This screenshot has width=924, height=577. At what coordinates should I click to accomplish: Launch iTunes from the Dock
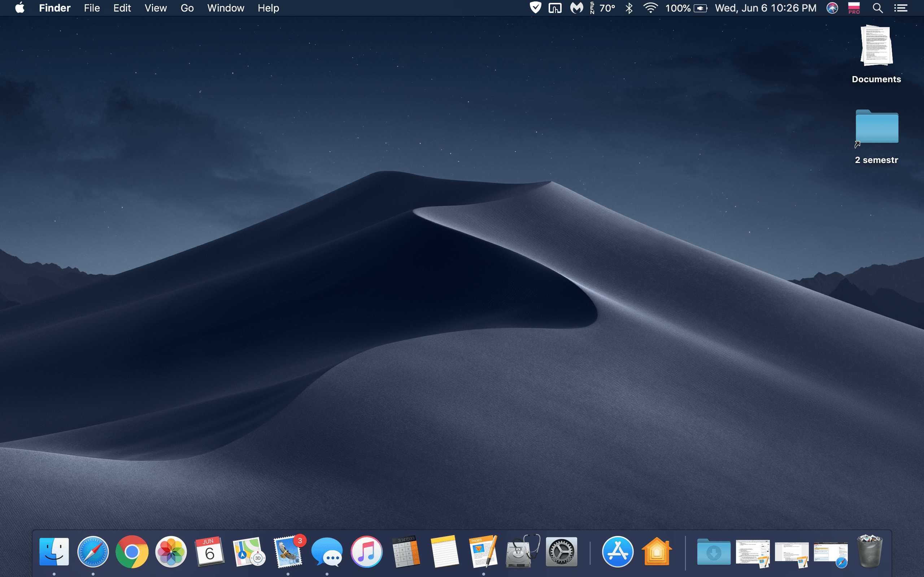pos(367,552)
